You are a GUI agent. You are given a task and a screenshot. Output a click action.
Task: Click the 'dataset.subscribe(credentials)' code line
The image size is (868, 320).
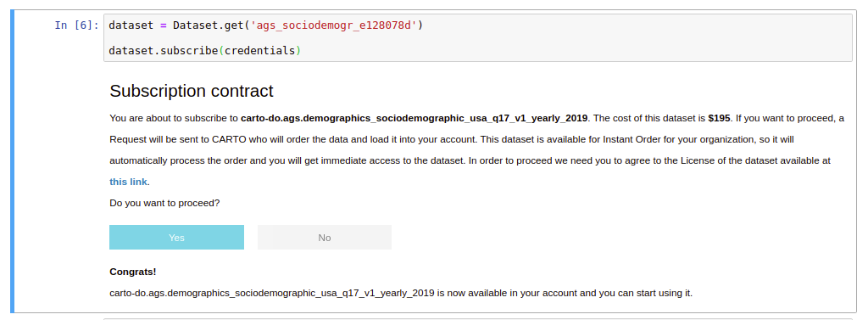tap(205, 50)
